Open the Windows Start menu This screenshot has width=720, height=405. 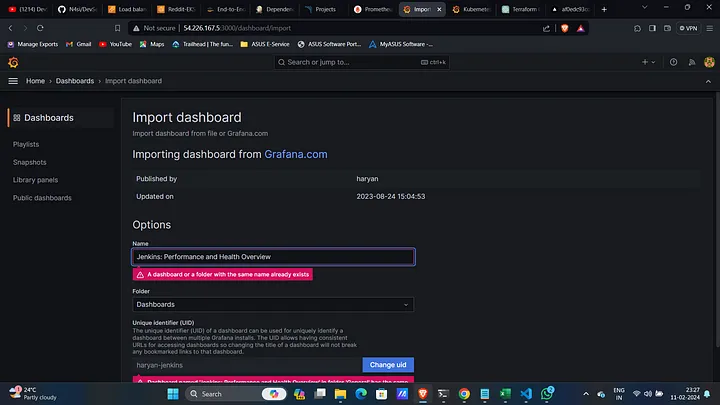coord(173,394)
